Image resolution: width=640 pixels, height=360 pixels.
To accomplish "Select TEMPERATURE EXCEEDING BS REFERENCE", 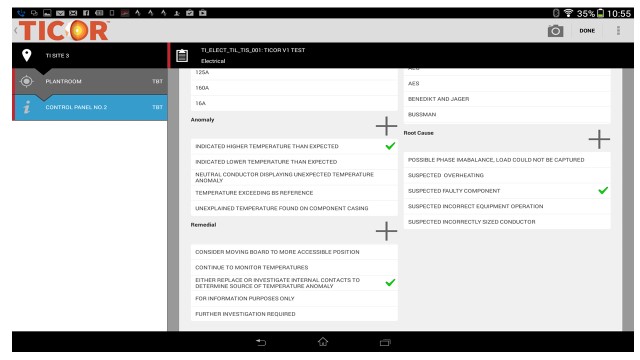I will (x=294, y=193).
